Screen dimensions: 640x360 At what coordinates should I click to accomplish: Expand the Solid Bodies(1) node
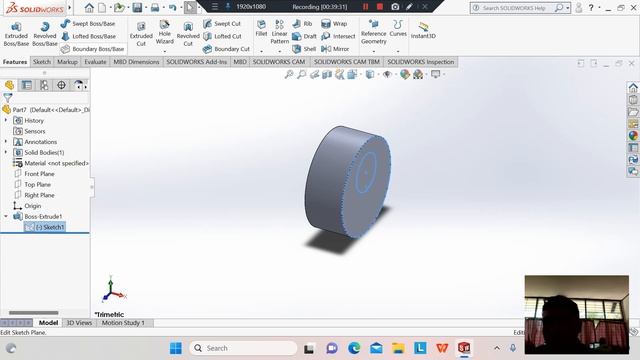[x=6, y=152]
